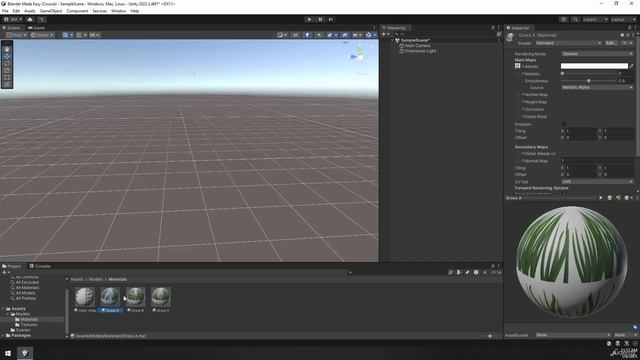Click the Metallic slider
This screenshot has width=640, height=360.
588,73
